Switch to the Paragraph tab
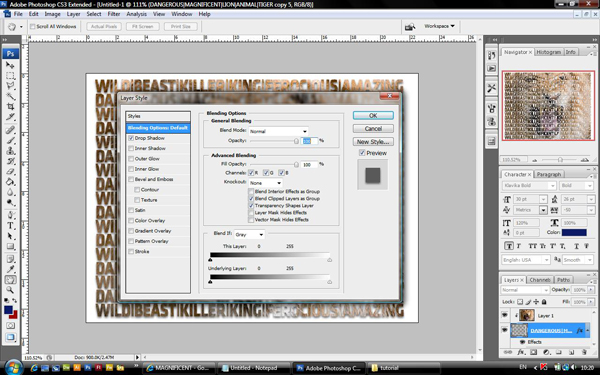The image size is (600, 375). (548, 174)
